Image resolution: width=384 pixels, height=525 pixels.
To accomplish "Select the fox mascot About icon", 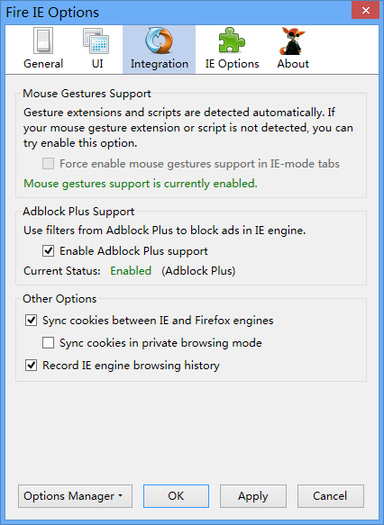I will (x=292, y=41).
